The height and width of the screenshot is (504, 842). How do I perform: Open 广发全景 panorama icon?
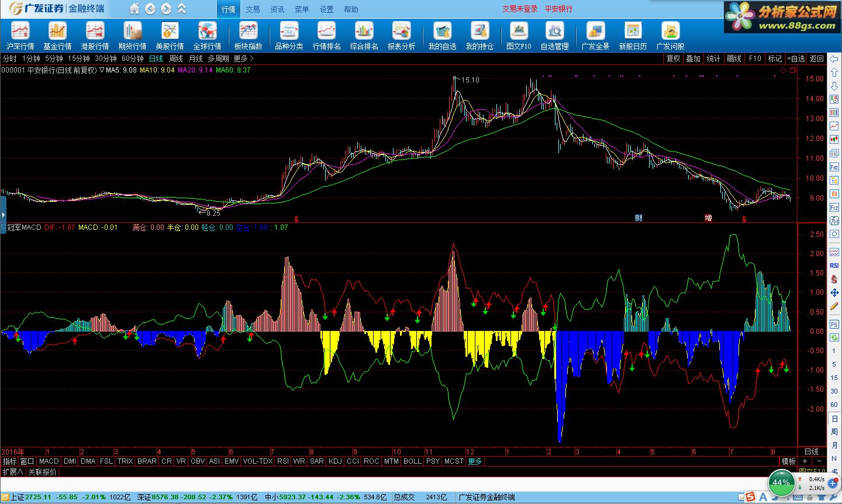595,36
